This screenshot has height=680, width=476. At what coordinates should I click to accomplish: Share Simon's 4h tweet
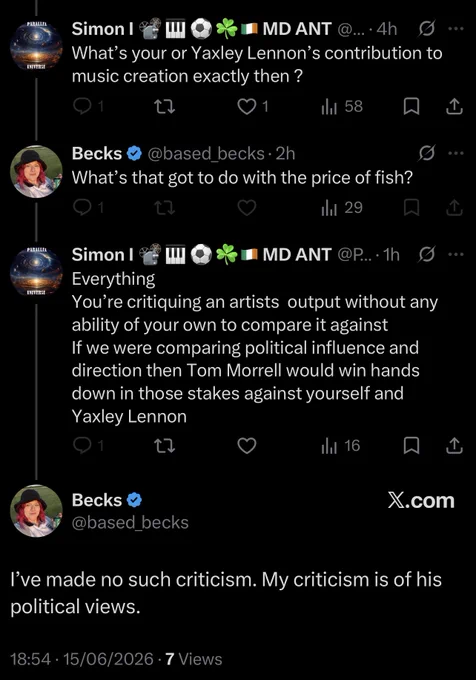point(454,106)
